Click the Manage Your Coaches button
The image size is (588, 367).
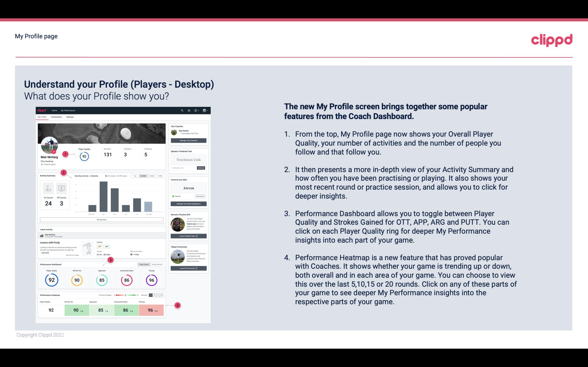coord(189,140)
